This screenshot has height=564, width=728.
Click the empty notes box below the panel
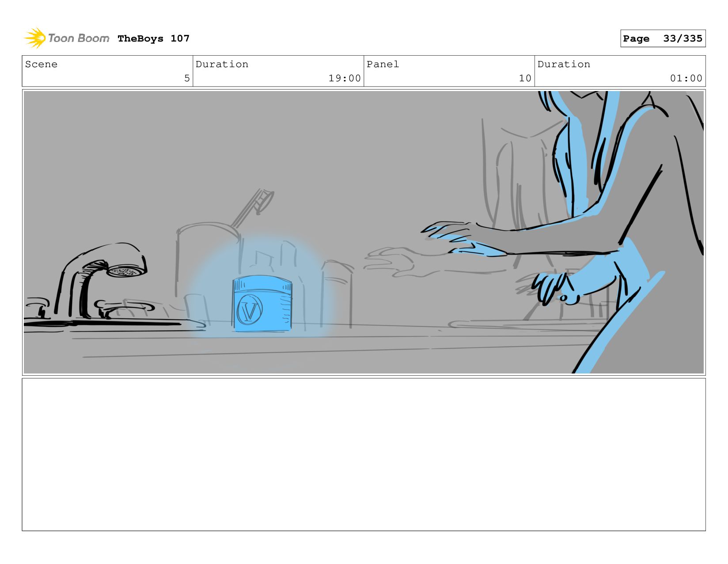click(x=364, y=454)
